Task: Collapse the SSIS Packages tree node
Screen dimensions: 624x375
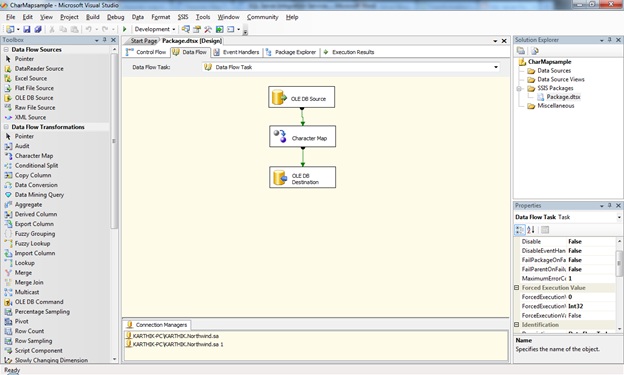Action: (x=519, y=88)
